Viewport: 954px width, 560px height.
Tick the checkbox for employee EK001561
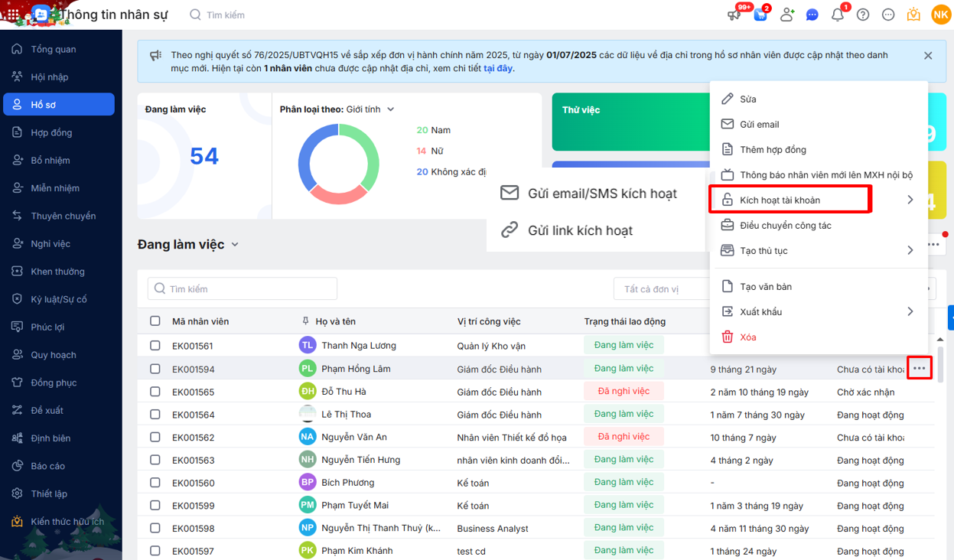tap(155, 346)
